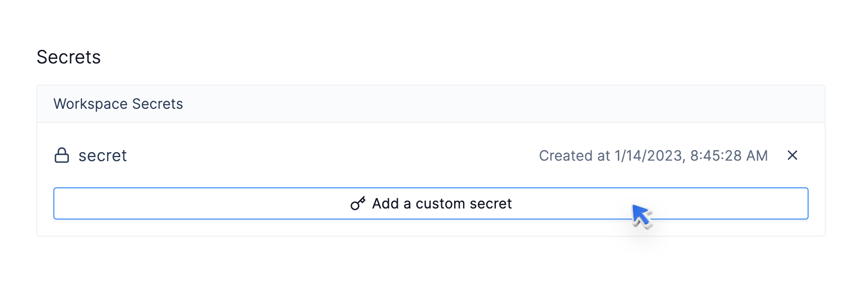This screenshot has width=868, height=281.
Task: Click the Created at timestamp text
Action: click(x=653, y=156)
